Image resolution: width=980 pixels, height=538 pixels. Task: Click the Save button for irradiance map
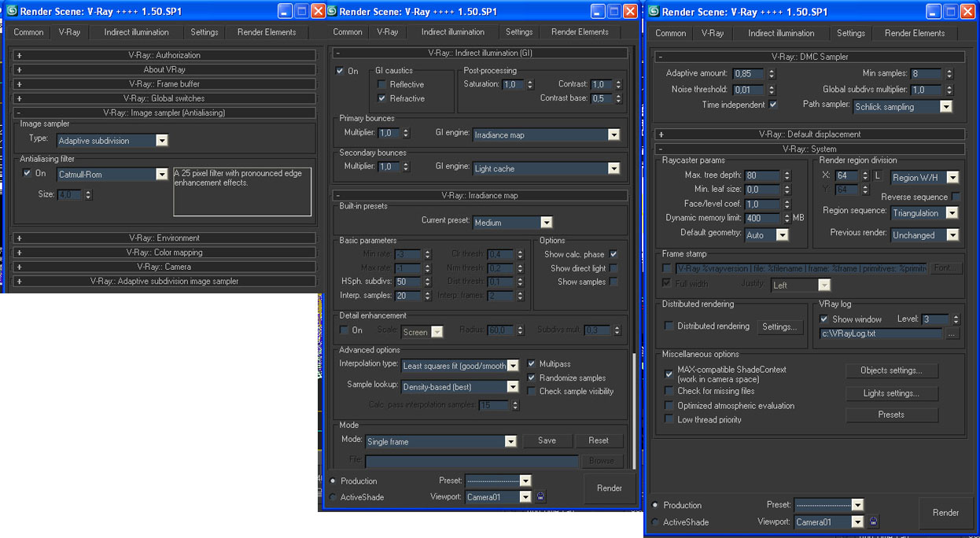pyautogui.click(x=547, y=441)
